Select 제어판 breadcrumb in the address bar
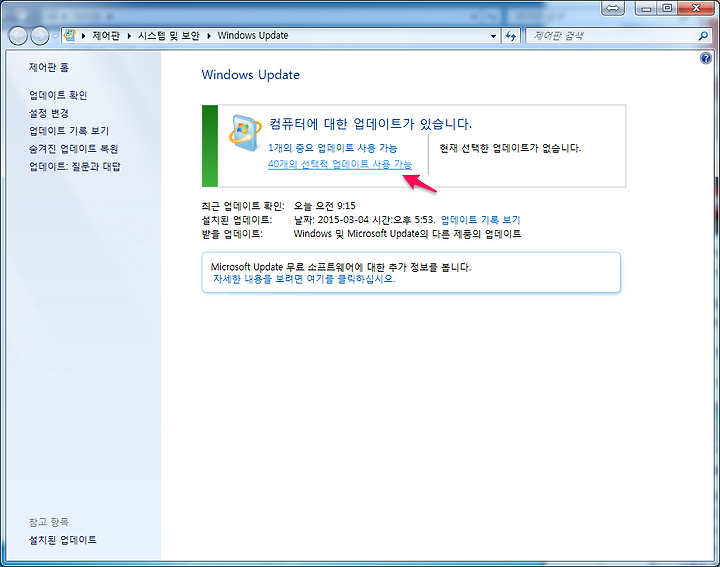Viewport: 720px width, 567px height. click(x=106, y=35)
